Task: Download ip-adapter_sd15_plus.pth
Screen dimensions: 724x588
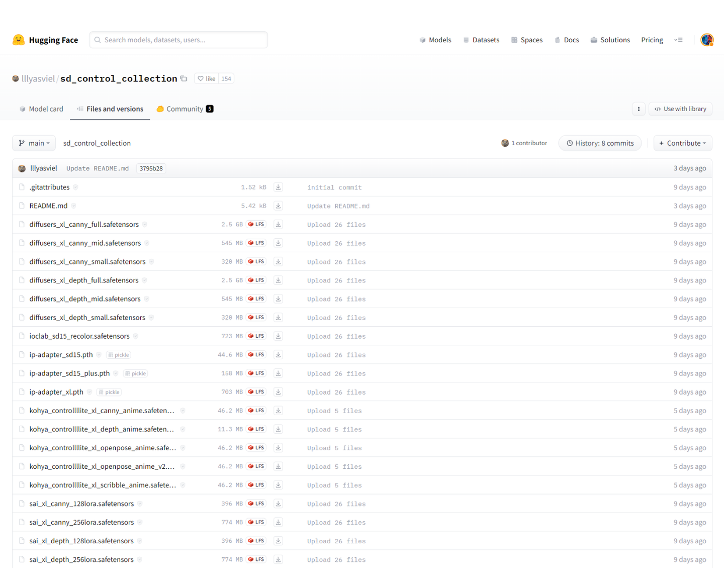Action: [278, 373]
